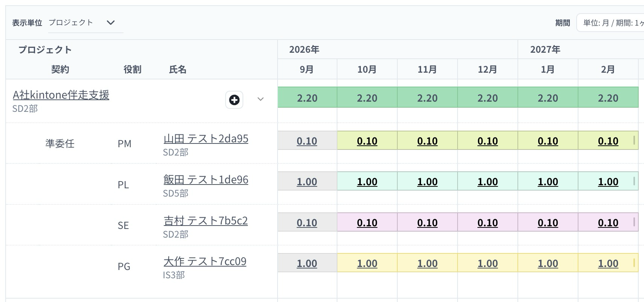Click the 1月 month column header
Screen dimensions: 644x302
click(x=548, y=69)
